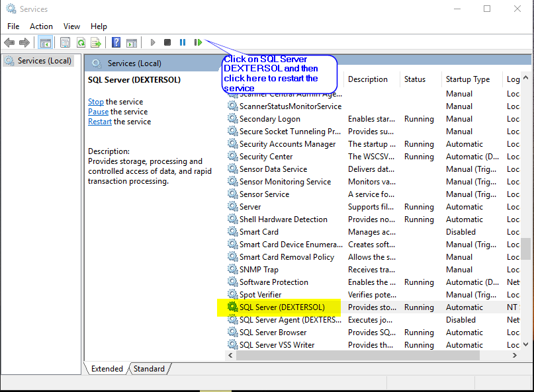Open the View menu
The image size is (534, 392).
[x=71, y=26]
